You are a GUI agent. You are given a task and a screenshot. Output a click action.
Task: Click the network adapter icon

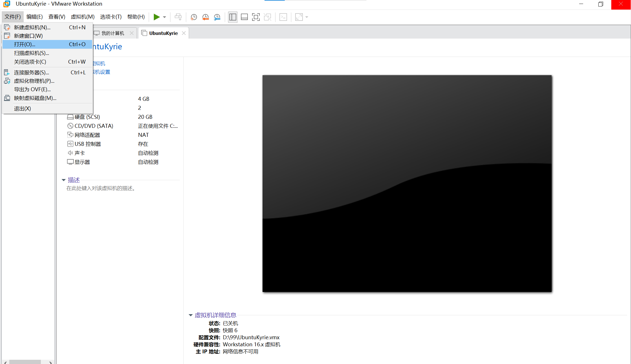[70, 135]
